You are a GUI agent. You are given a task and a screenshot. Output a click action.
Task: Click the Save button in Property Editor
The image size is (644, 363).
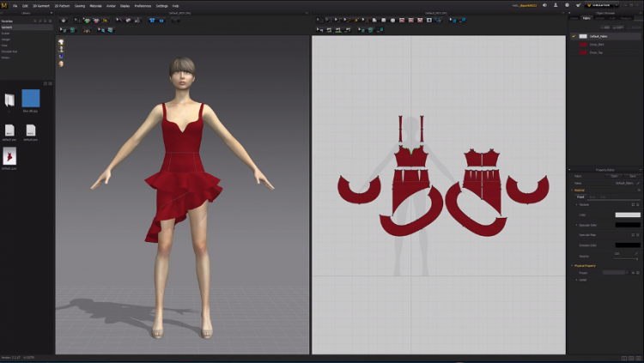click(x=631, y=176)
